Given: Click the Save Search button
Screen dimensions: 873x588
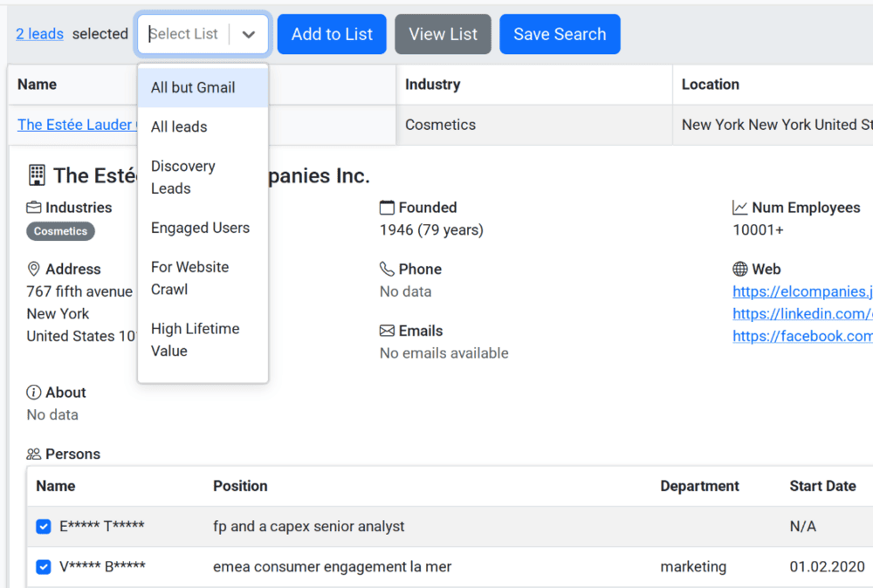Looking at the screenshot, I should pos(560,34).
